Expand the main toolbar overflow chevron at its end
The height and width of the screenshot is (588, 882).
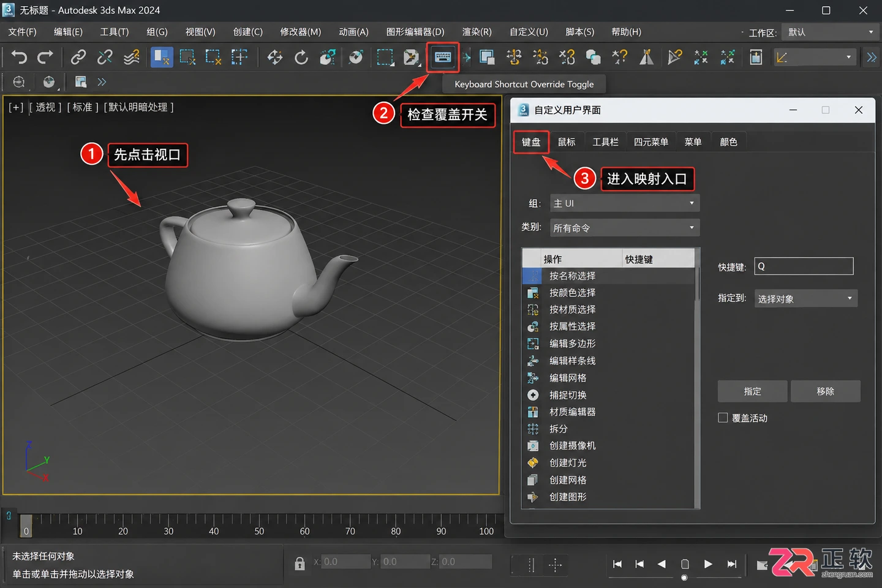[872, 58]
